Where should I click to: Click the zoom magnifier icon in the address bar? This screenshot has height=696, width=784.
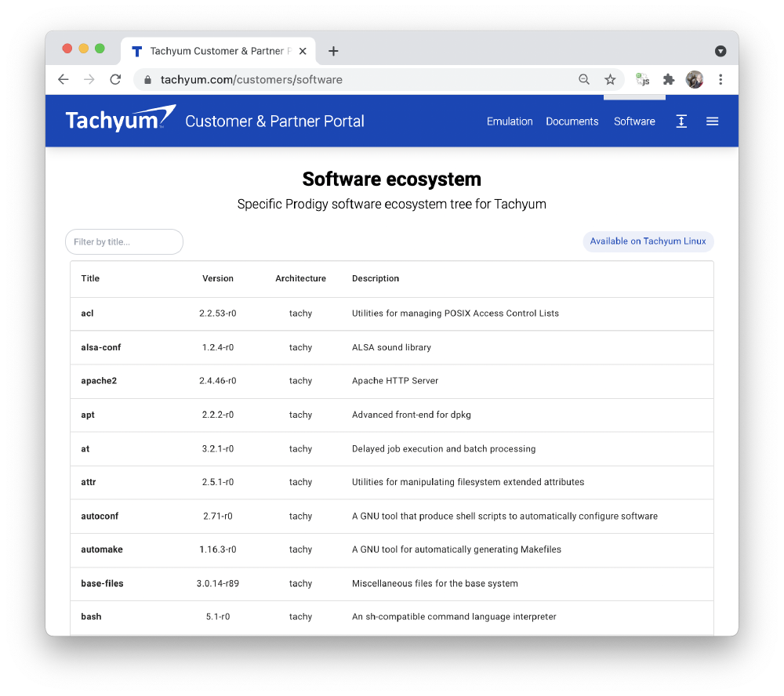point(584,79)
